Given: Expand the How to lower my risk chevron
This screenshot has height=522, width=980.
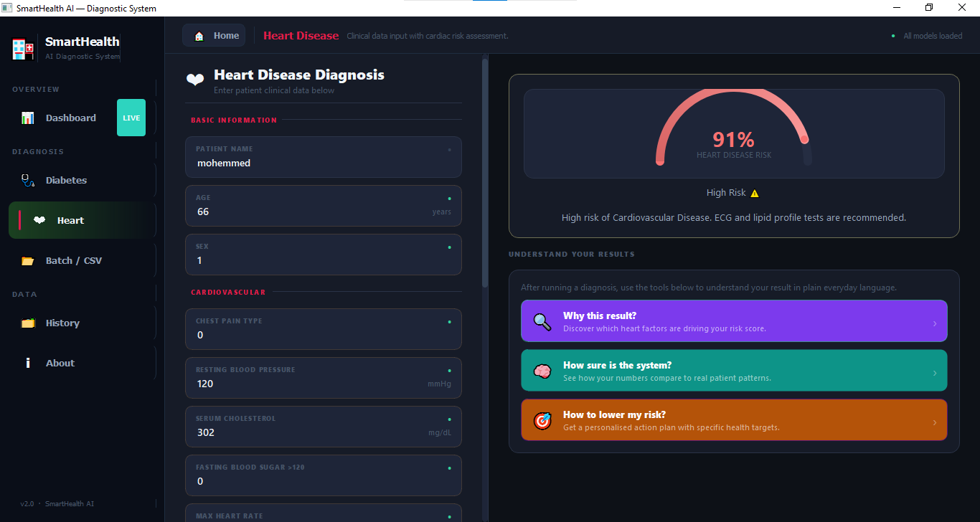Looking at the screenshot, I should (x=934, y=422).
